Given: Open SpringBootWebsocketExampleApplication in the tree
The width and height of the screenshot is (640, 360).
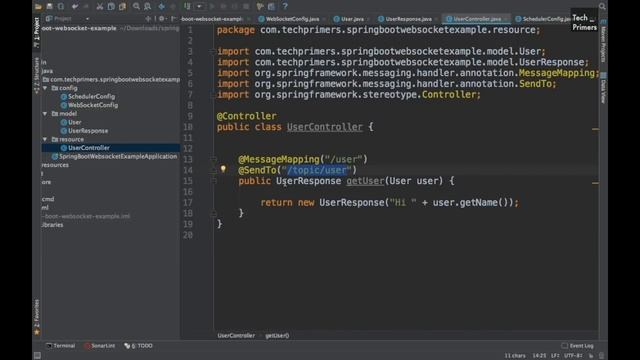Looking at the screenshot, I should (114, 156).
